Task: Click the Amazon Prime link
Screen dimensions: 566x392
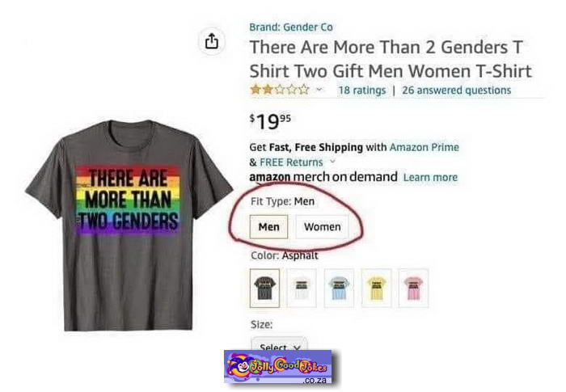Action: point(424,147)
